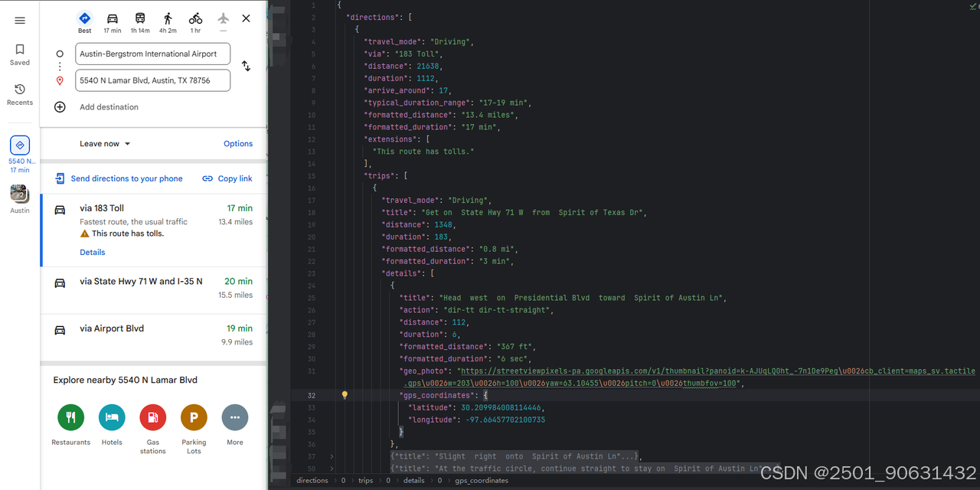Edit the Austin-Bergstrom International Airport origin field
980x490 pixels.
[153, 54]
